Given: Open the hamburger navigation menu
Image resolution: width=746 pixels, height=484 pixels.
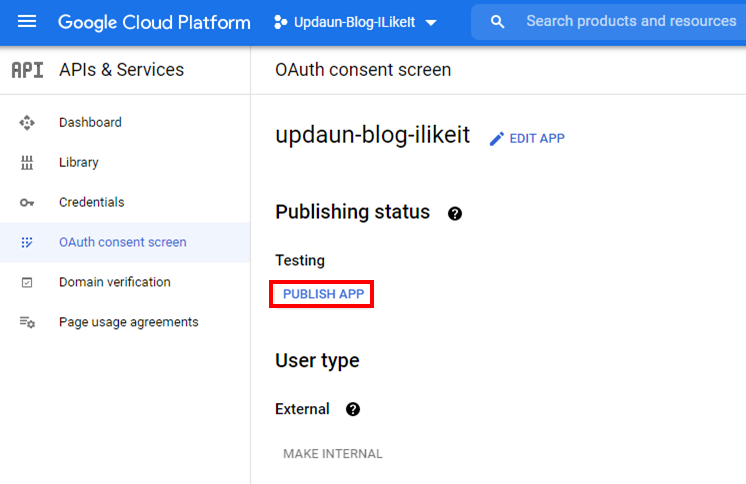Looking at the screenshot, I should coord(27,21).
